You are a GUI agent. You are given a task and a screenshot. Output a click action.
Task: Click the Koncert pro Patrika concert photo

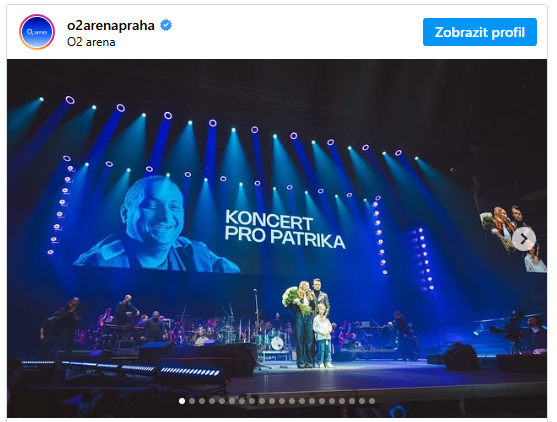[x=277, y=238]
